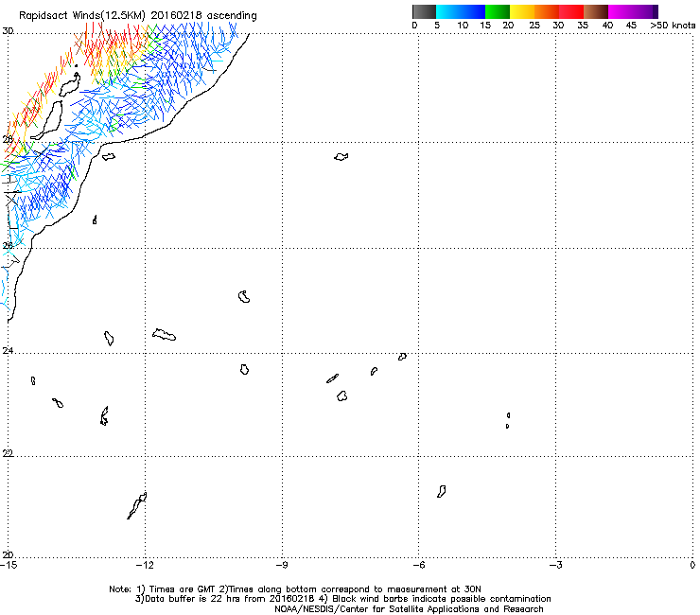Click the latitude axis label '22'
Viewport: 700px width, 615px height.
8,454
